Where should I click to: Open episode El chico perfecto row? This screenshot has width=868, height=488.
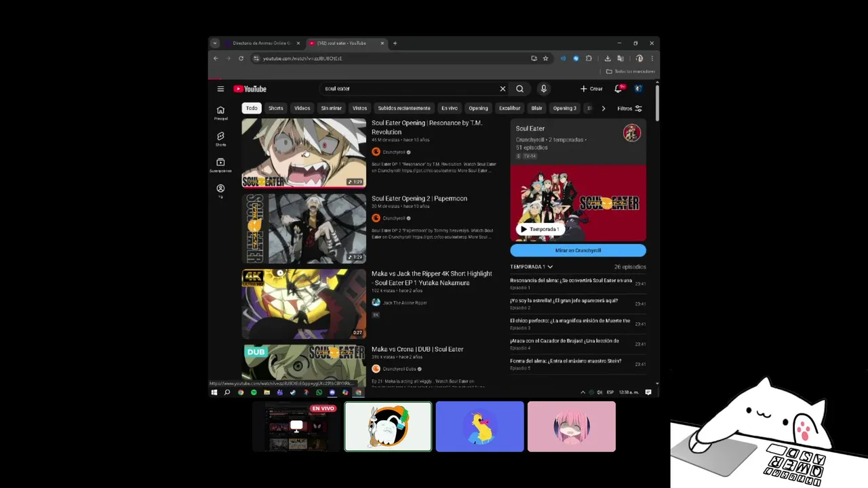[578, 324]
